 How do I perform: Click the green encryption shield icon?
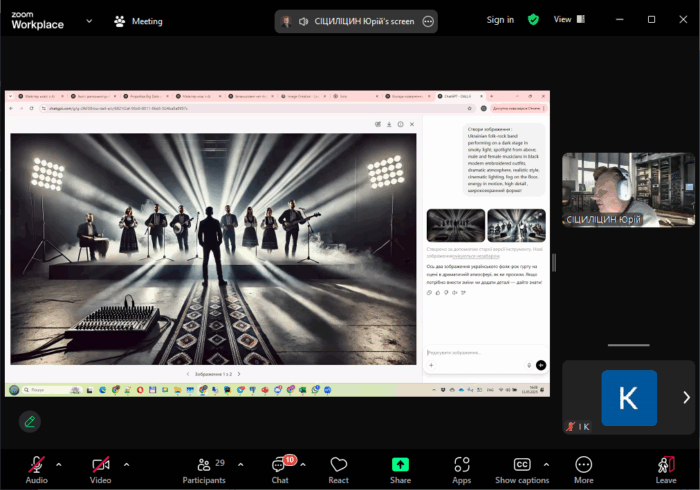(534, 20)
